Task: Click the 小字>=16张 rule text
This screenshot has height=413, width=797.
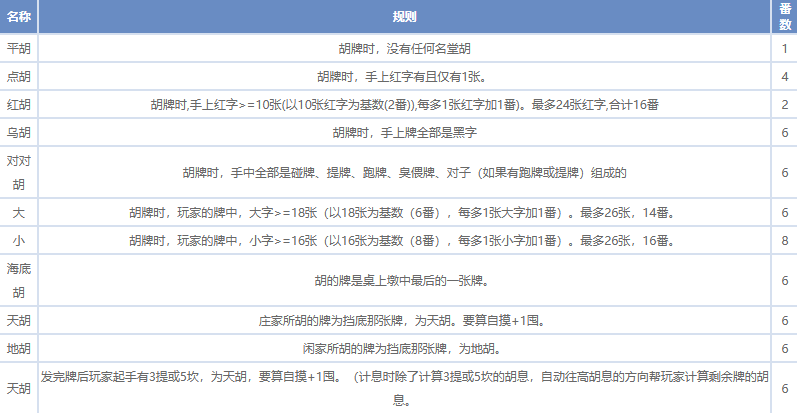Action: (x=405, y=241)
